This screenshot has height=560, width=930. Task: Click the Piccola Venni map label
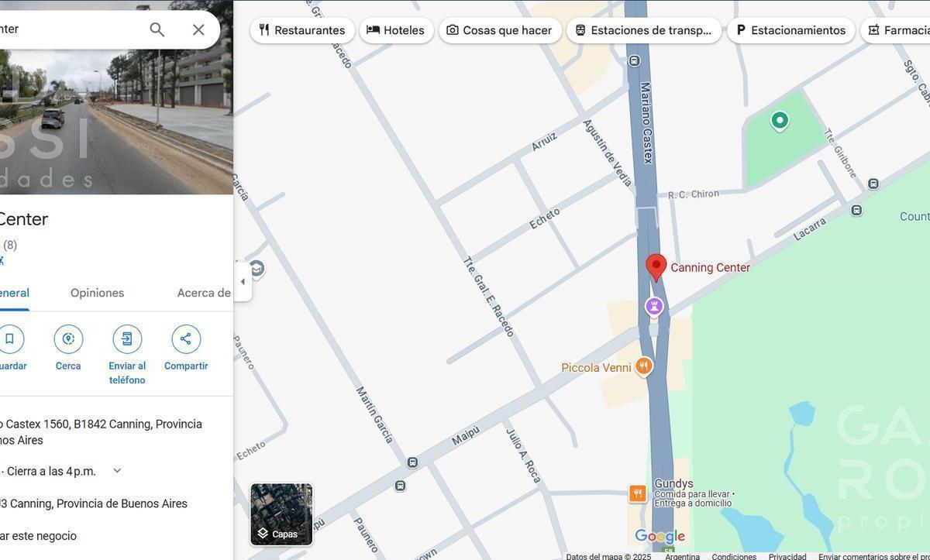point(596,367)
